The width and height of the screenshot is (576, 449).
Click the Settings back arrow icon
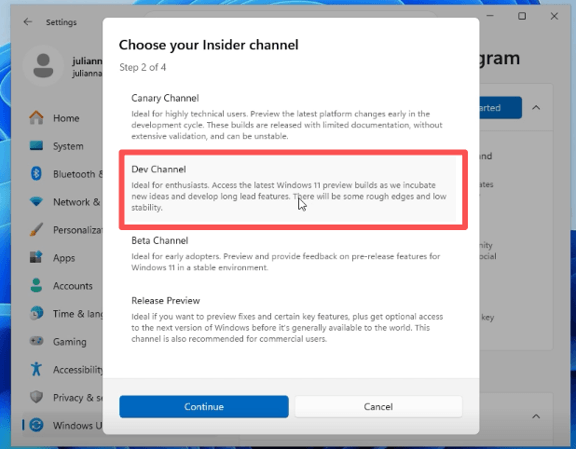28,22
